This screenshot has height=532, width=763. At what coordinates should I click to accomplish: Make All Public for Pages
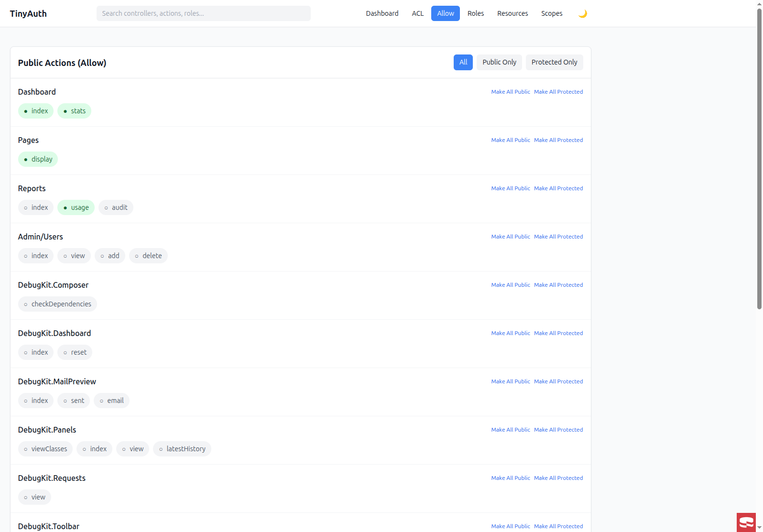tap(511, 140)
